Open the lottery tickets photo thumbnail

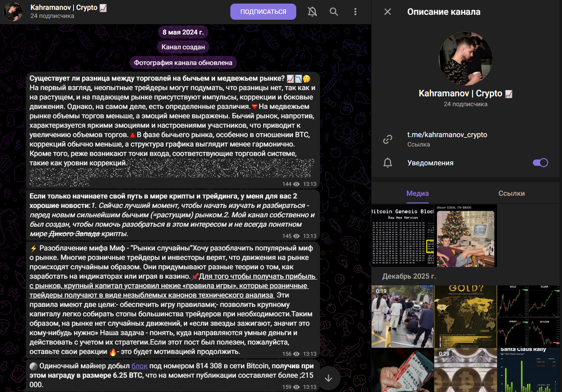[402, 370]
